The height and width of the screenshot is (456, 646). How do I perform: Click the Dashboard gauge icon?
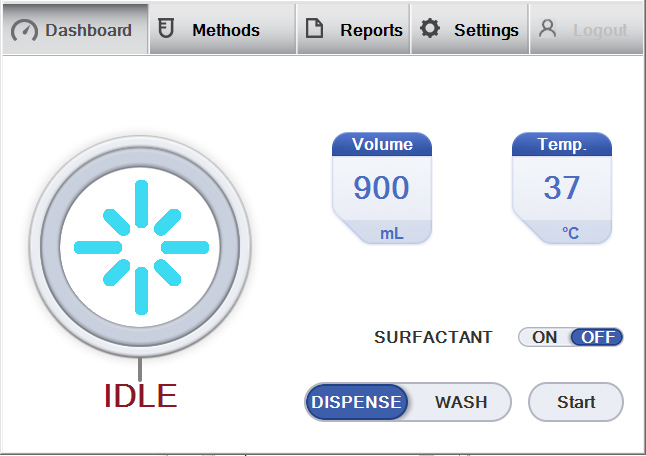coord(24,30)
